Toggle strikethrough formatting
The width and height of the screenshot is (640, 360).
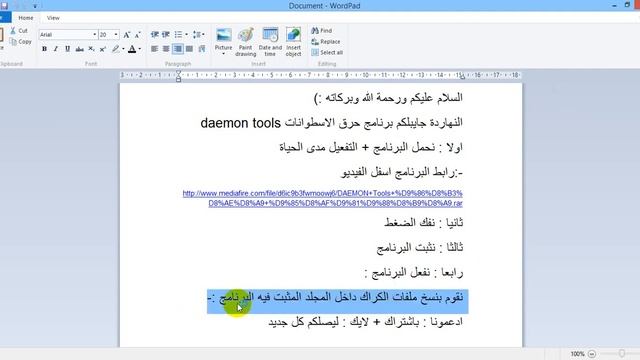pos(80,49)
